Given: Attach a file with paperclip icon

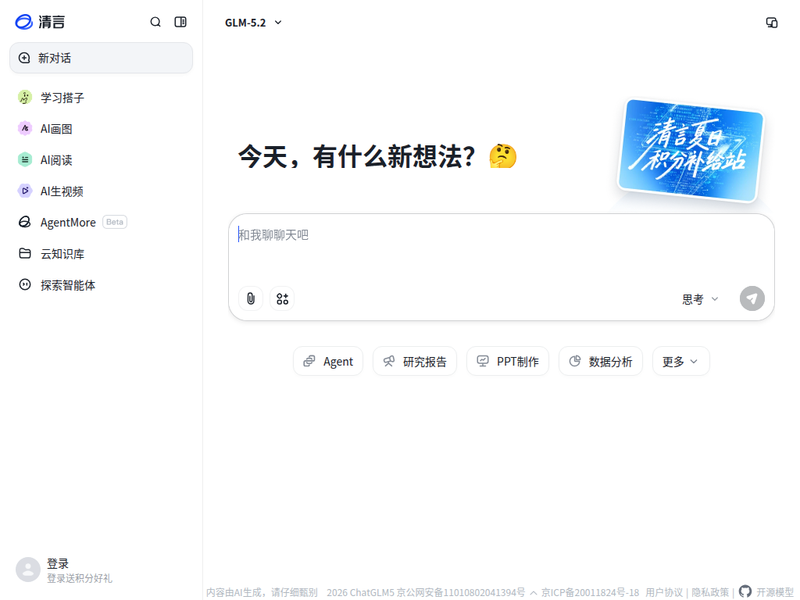Looking at the screenshot, I should 251,298.
